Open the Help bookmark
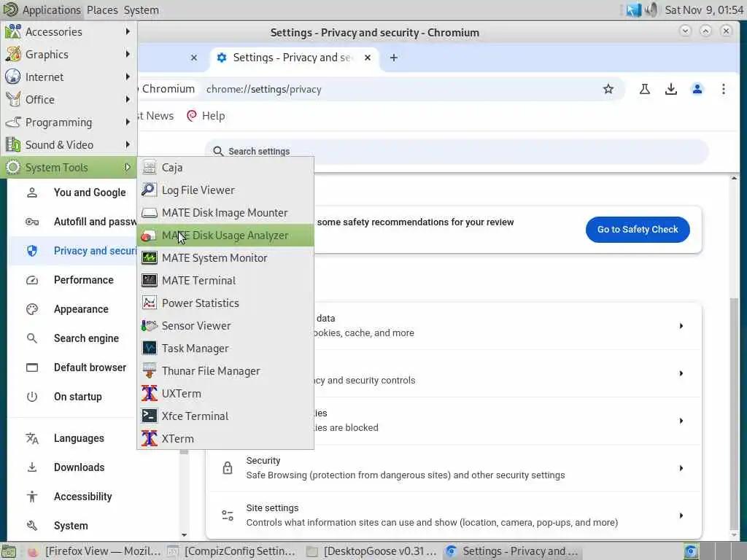Image resolution: width=747 pixels, height=560 pixels. [x=206, y=116]
